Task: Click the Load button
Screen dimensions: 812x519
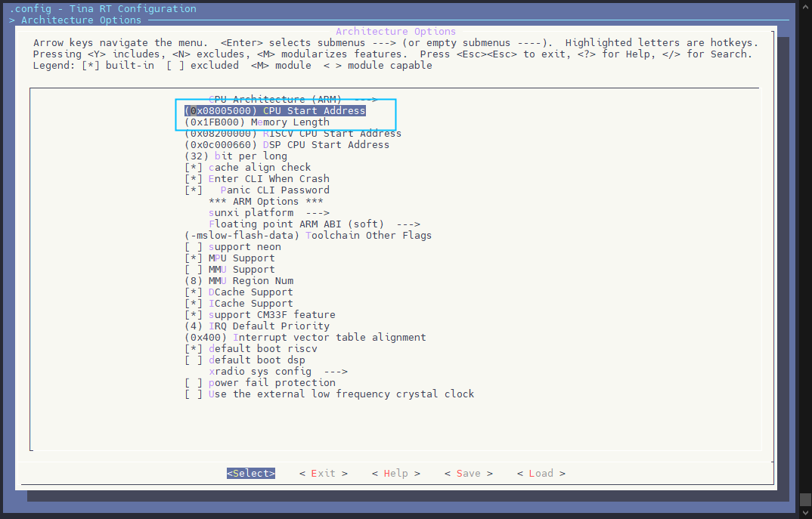Action: click(541, 474)
